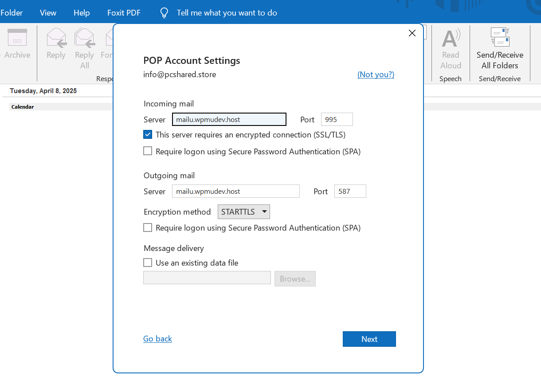This screenshot has height=392, width=541.
Task: Enable SPA logon for incoming mail
Action: (148, 151)
